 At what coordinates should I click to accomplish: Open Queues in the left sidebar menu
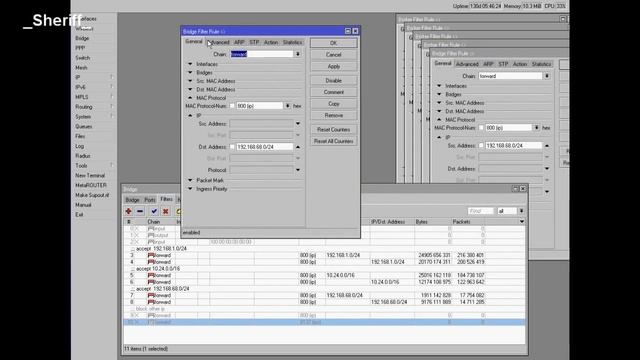point(84,126)
